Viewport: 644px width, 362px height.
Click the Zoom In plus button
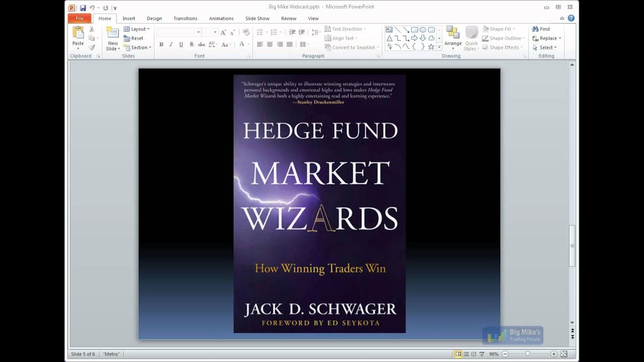553,354
